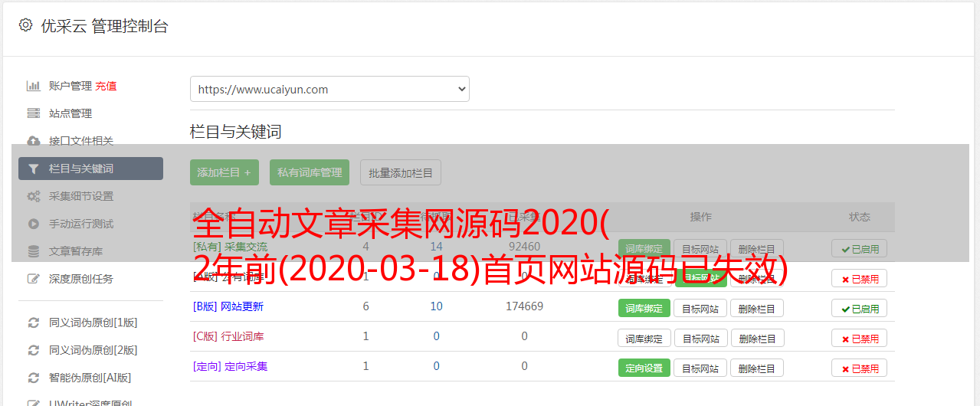This screenshot has width=980, height=406.
Task: Open 账户管理 via its bar chart icon
Action: [34, 86]
